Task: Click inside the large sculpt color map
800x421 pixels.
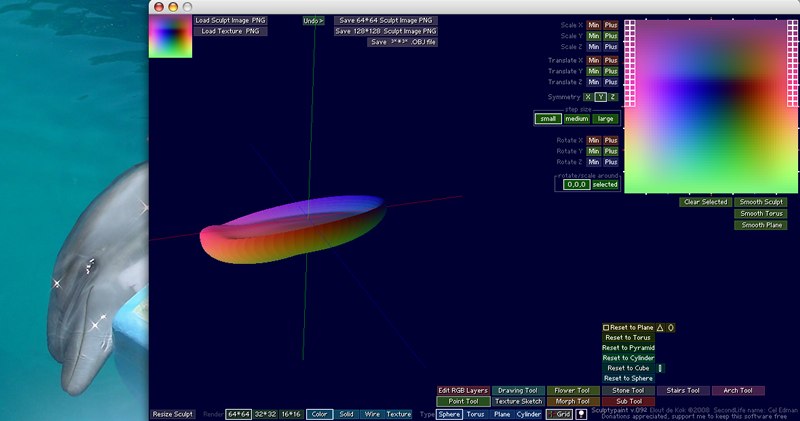Action: coord(711,106)
